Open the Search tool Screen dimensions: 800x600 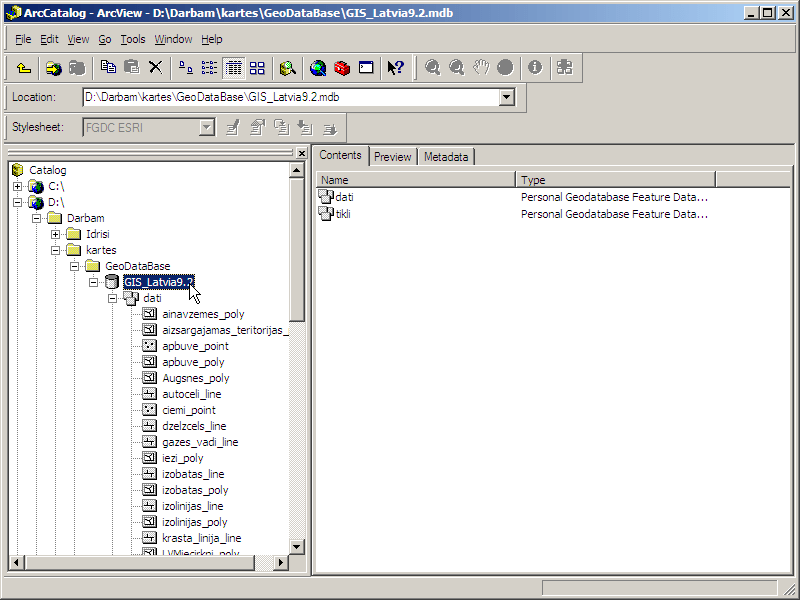click(x=288, y=68)
